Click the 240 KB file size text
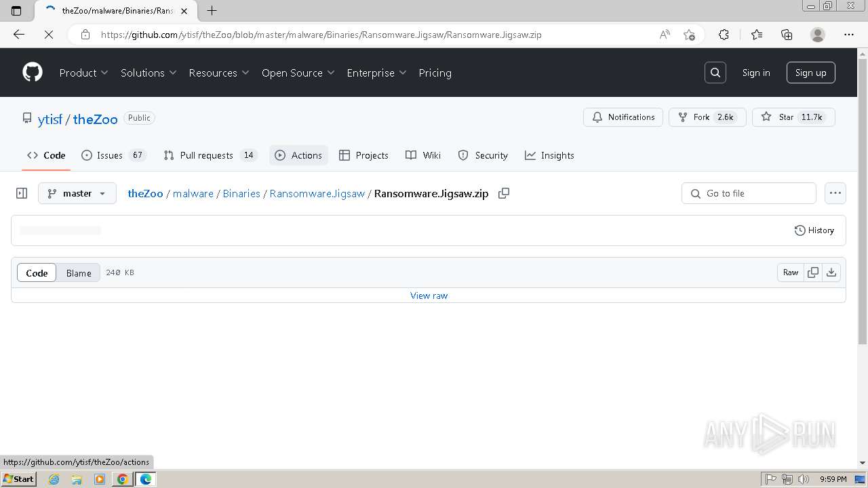868x488 pixels. (120, 272)
